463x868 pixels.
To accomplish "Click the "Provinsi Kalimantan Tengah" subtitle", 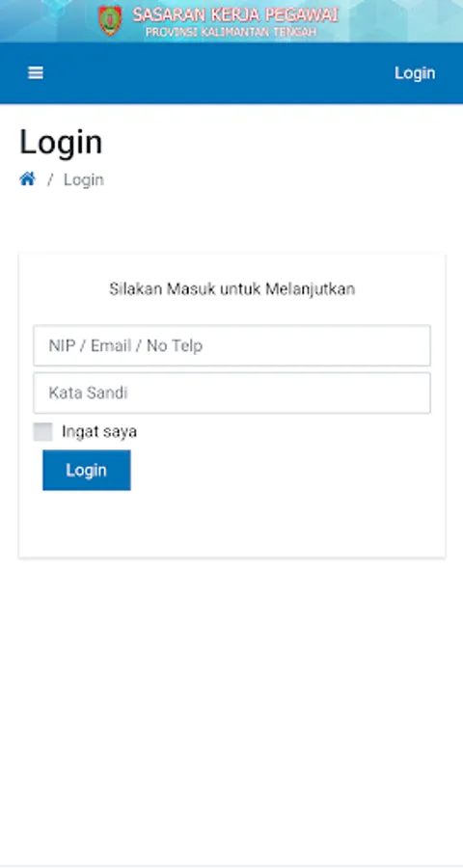I will tap(231, 32).
